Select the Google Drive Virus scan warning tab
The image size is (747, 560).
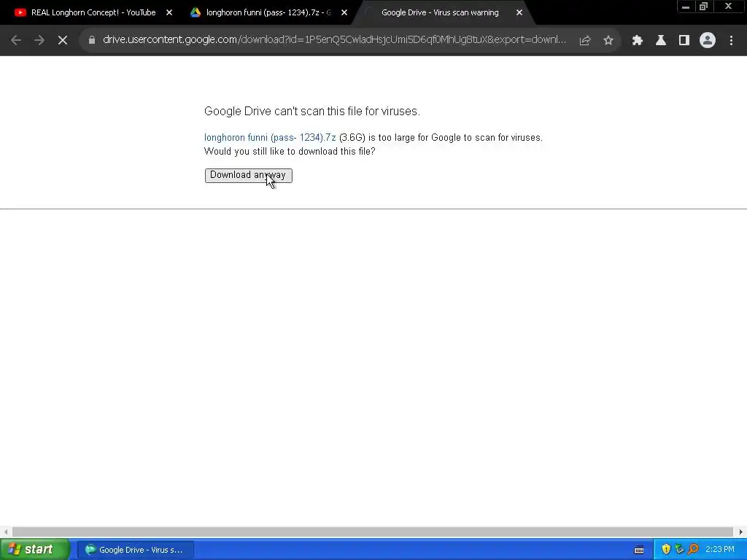440,13
